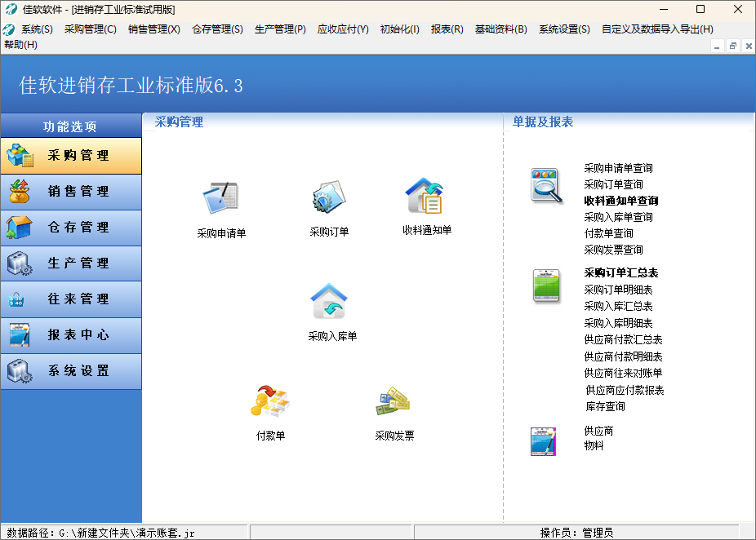Open the 收料通知单查询 link

click(x=621, y=201)
